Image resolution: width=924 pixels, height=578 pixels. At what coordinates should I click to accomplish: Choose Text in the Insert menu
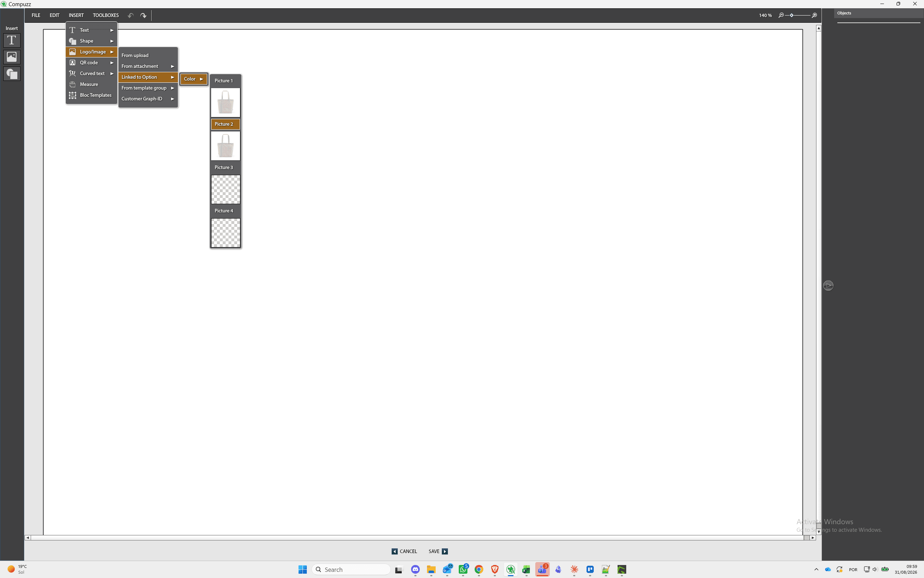[x=91, y=30]
